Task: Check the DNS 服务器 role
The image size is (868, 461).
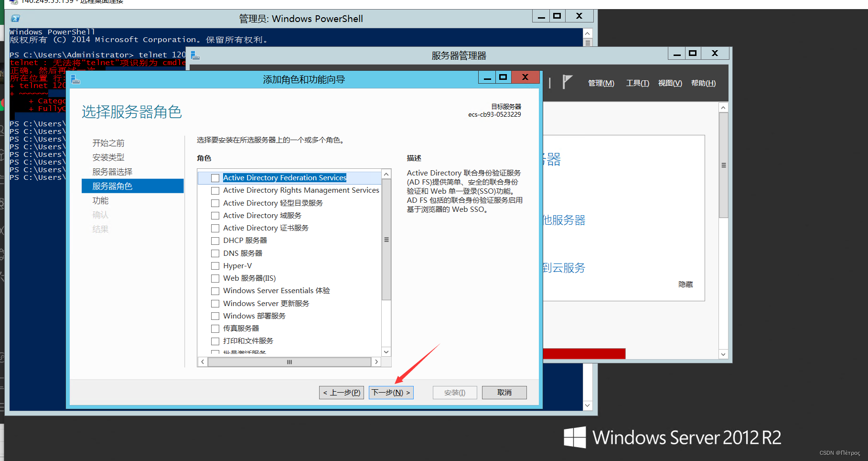Action: pos(215,253)
